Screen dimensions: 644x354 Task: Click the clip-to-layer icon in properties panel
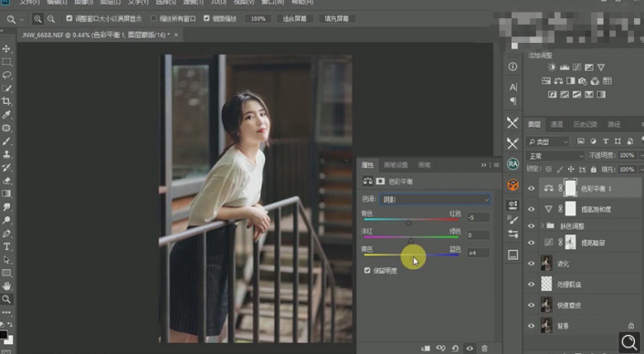426,349
